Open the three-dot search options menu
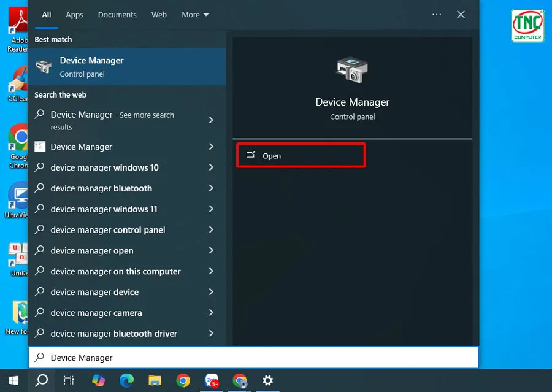 [437, 15]
